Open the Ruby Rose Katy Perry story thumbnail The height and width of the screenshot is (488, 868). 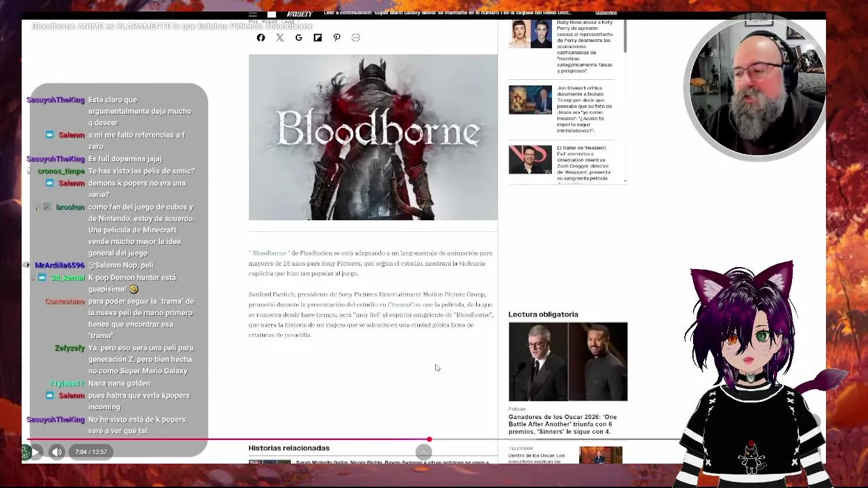pyautogui.click(x=530, y=34)
